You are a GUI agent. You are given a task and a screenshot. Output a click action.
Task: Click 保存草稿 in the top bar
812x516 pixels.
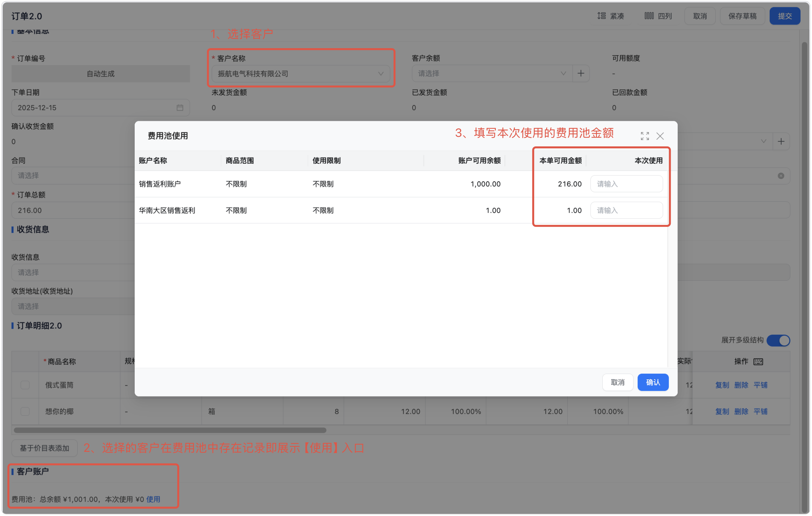click(x=742, y=16)
